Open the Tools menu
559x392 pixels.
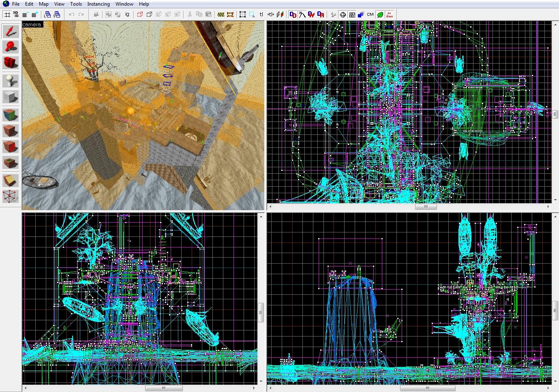pyautogui.click(x=76, y=4)
